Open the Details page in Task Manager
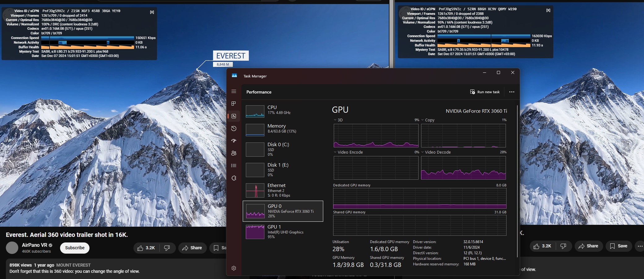644x279 pixels. coord(234,166)
